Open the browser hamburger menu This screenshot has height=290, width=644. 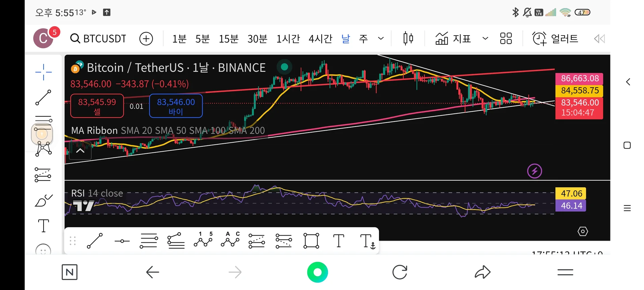pos(565,272)
